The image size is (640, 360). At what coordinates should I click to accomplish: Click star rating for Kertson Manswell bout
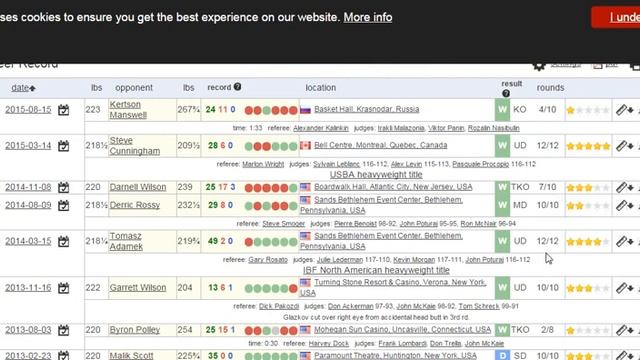click(x=588, y=110)
